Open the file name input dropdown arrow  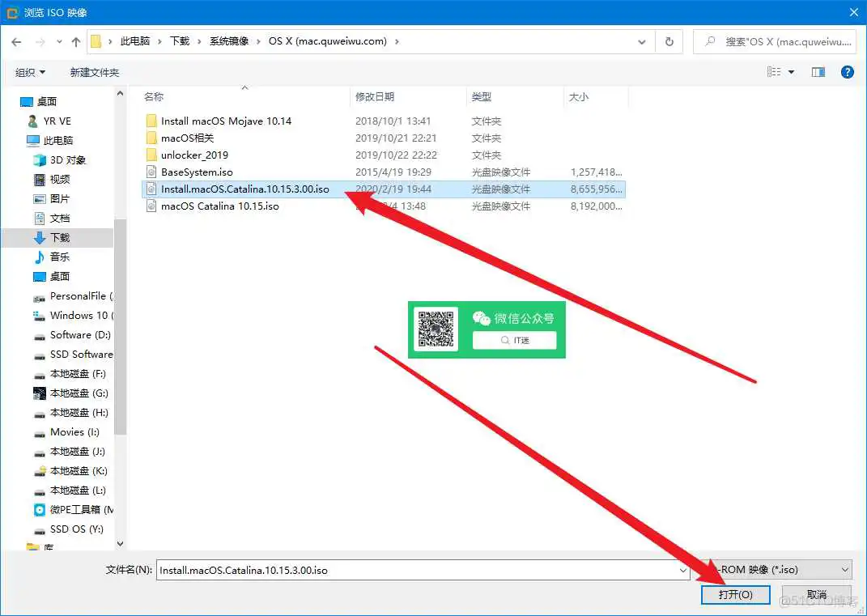(x=684, y=570)
